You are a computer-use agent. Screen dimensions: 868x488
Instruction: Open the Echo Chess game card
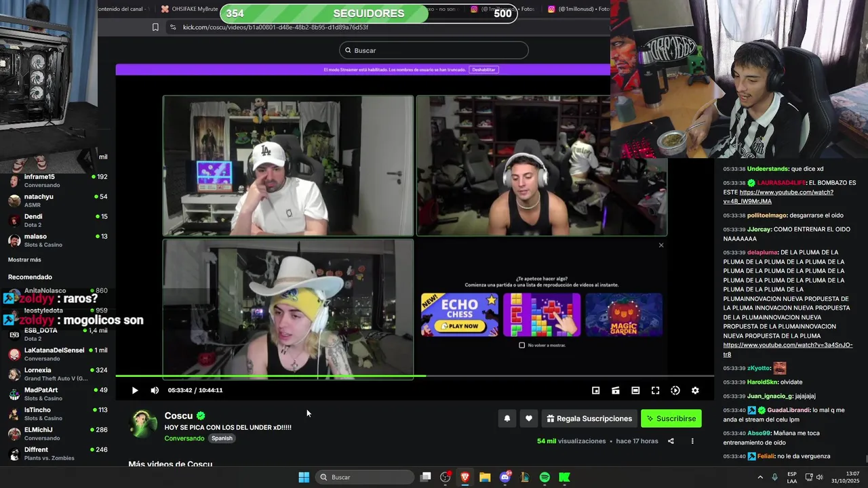[x=460, y=314]
